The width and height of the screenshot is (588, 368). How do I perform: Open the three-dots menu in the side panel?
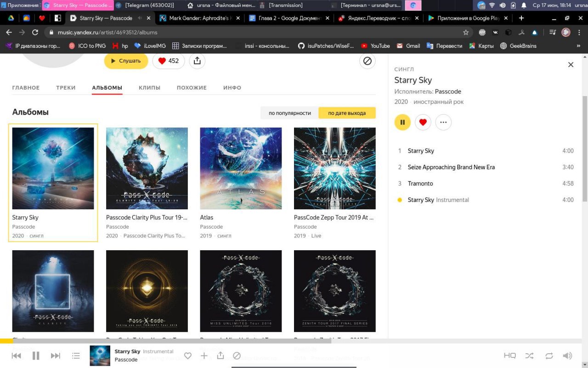pyautogui.click(x=443, y=122)
